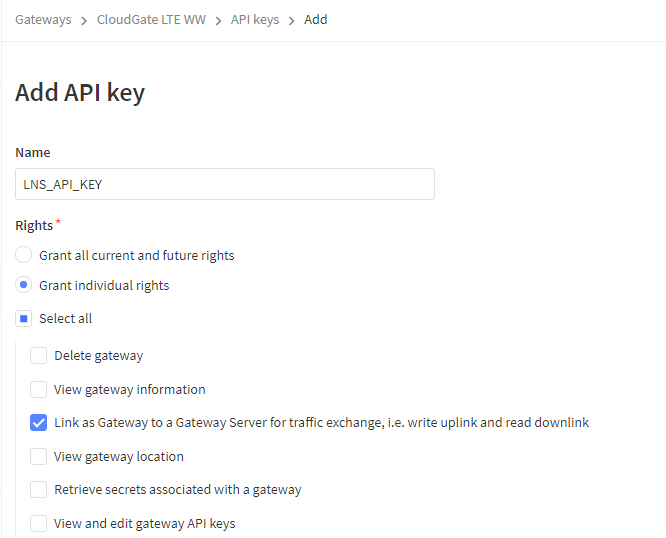Click the Add breadcrumb item

(316, 20)
